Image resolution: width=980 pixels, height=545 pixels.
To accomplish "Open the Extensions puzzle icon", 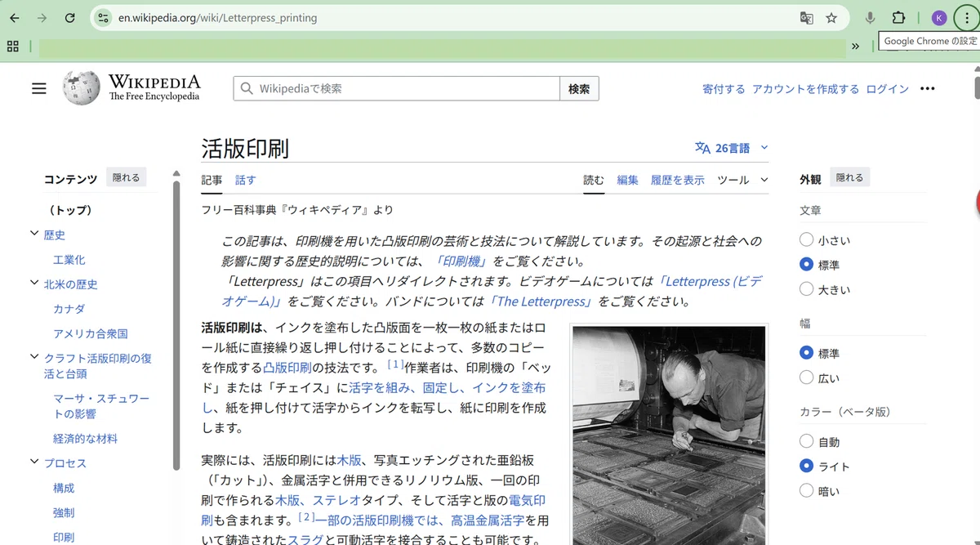I will tap(898, 18).
